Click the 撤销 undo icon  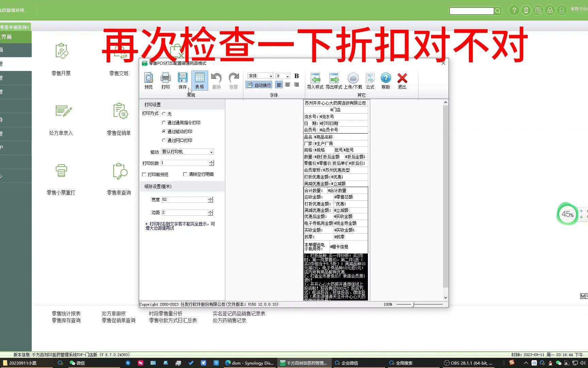[216, 81]
